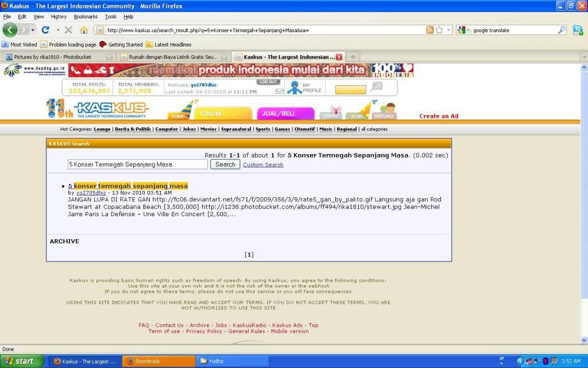Screen dimensions: 588x368
Task: Open My Profile on Kaskus
Action: (304, 88)
